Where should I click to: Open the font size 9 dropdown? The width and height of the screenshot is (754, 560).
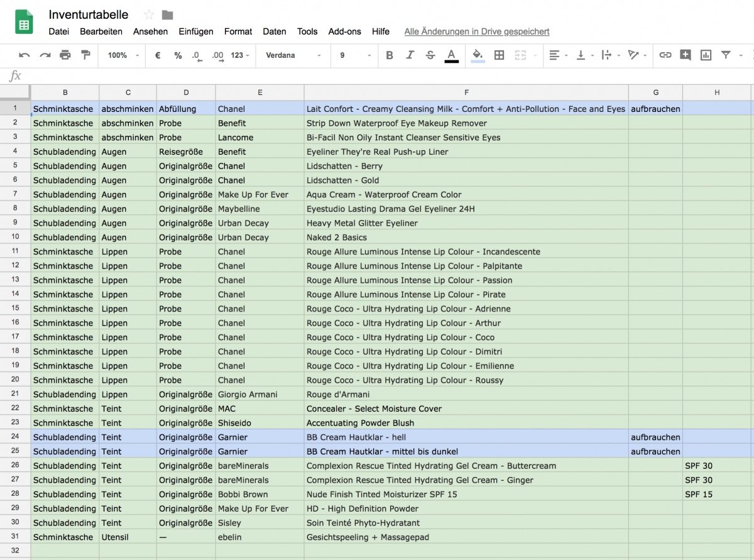click(x=354, y=55)
